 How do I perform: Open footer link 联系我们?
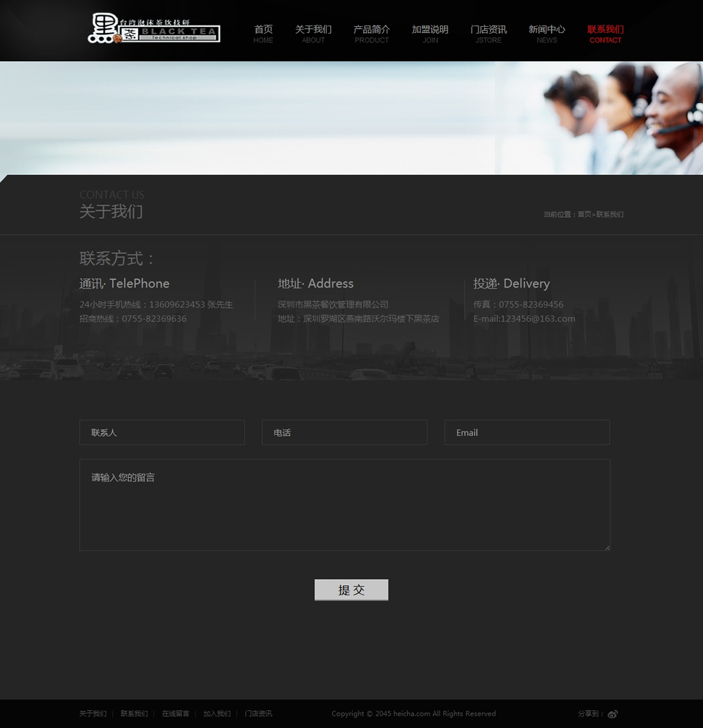pyautogui.click(x=134, y=714)
